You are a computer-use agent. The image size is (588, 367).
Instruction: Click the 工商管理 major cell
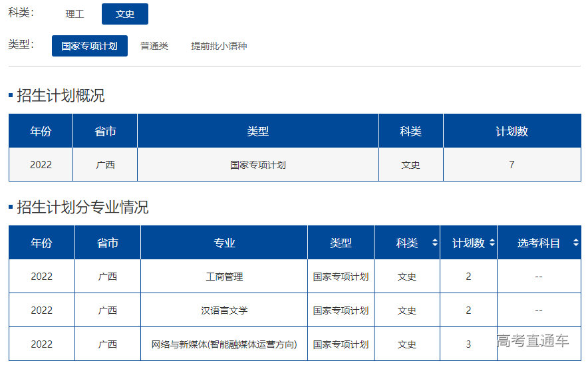point(224,277)
